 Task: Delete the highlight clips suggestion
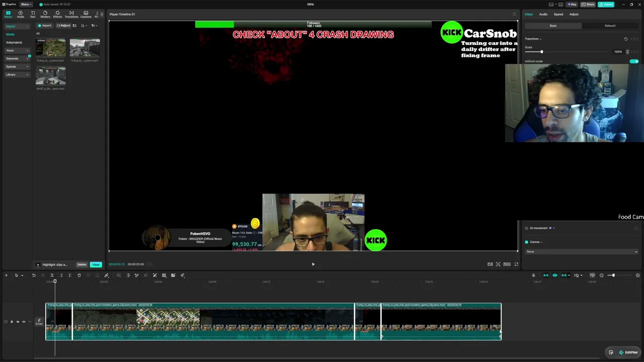[82, 264]
